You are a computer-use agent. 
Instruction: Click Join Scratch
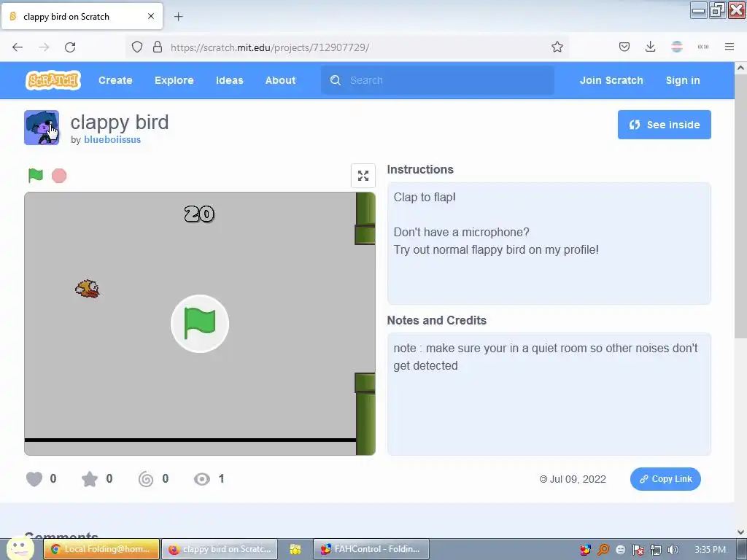tap(611, 80)
